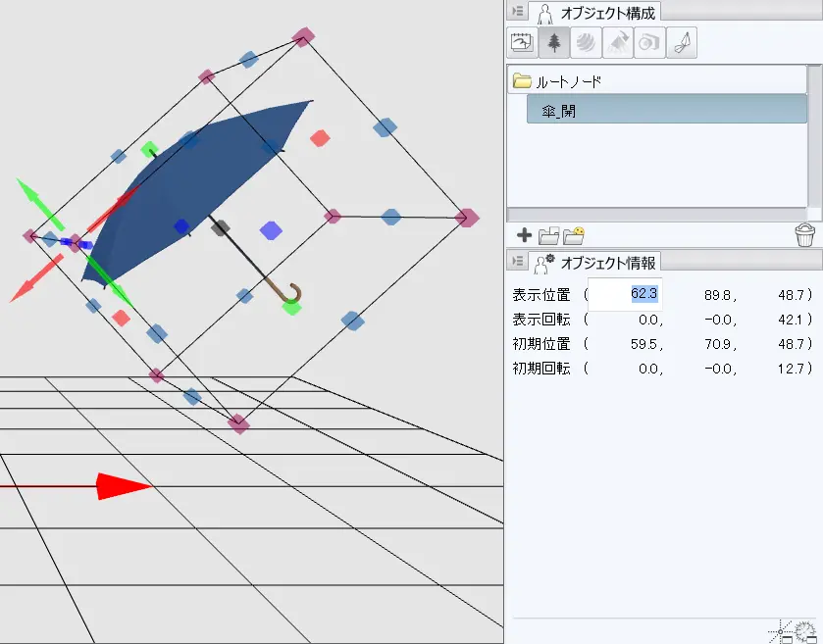Select the オブジェクト情報 tab
The image size is (823, 644).
point(595,263)
